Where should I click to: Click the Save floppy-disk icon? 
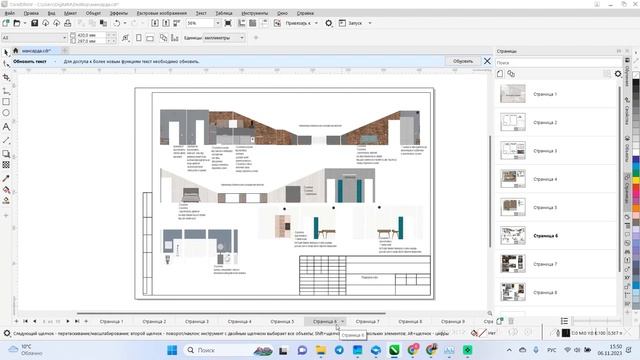tap(34, 23)
